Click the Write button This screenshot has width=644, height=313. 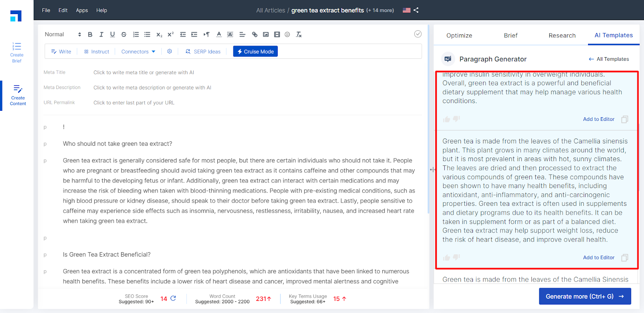[61, 52]
